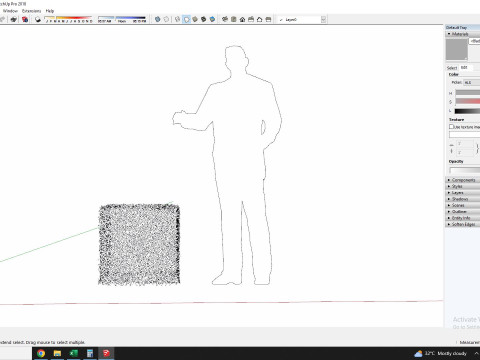This screenshot has width=480, height=360.
Task: Click the material preview thumbnail
Action: (457, 49)
